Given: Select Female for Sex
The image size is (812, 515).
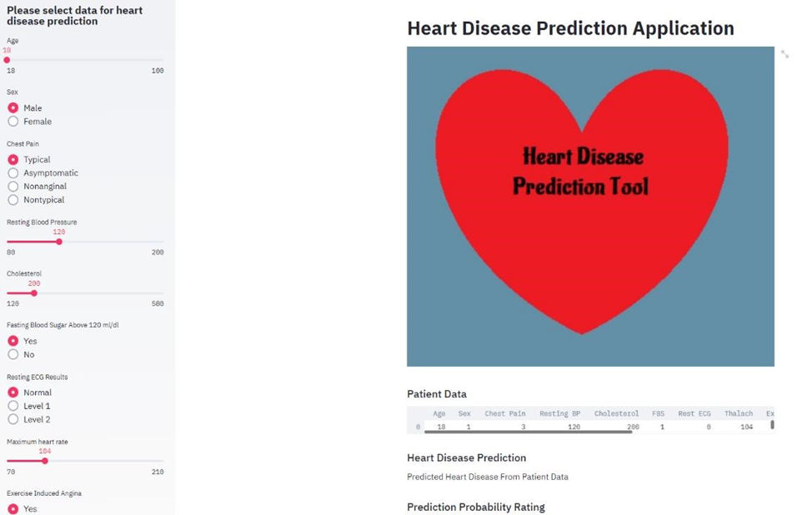Looking at the screenshot, I should coord(13,121).
